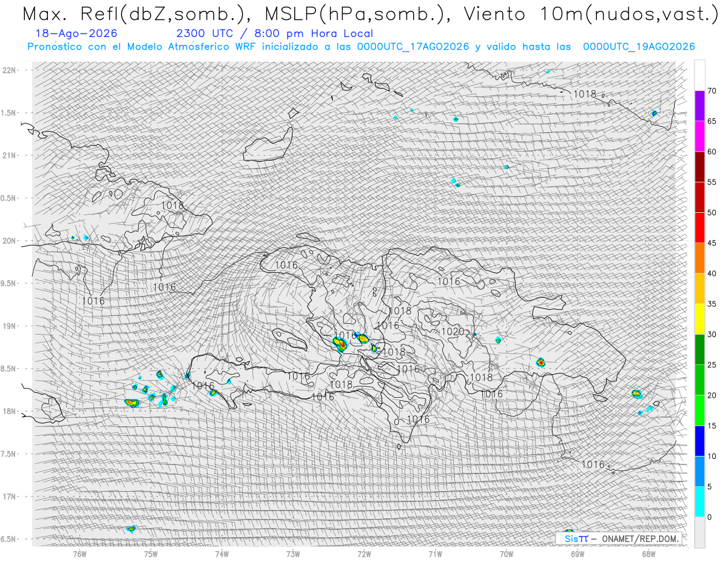The image size is (728, 562).
Task: Click the "1.5N" latitude tick label
Action: [9, 113]
